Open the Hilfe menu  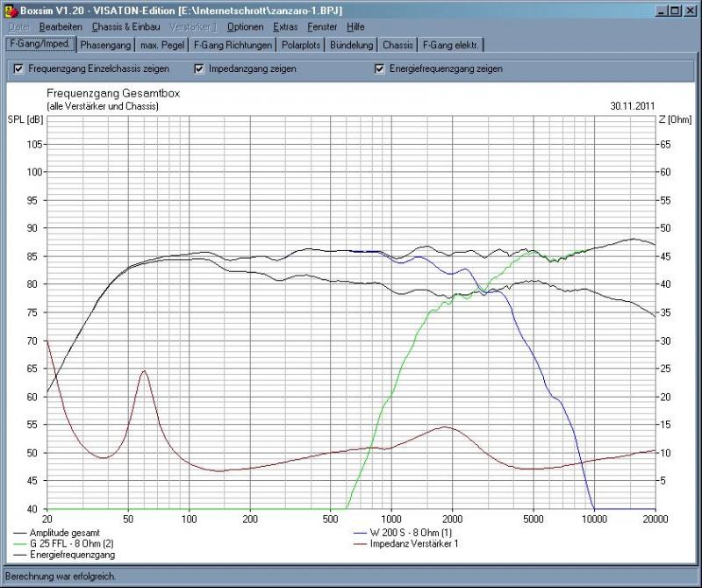pos(355,27)
